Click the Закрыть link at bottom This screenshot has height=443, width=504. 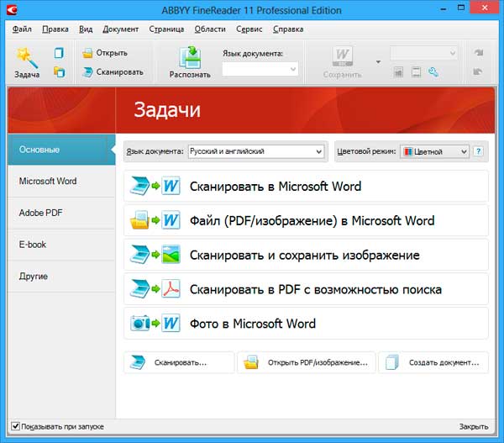[x=473, y=427]
